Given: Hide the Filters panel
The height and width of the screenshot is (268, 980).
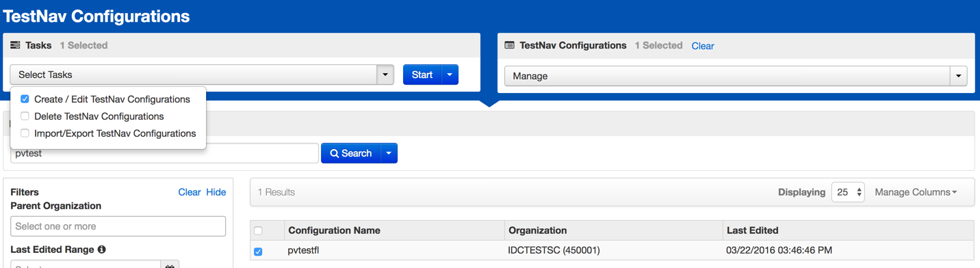Looking at the screenshot, I should pyautogui.click(x=216, y=192).
